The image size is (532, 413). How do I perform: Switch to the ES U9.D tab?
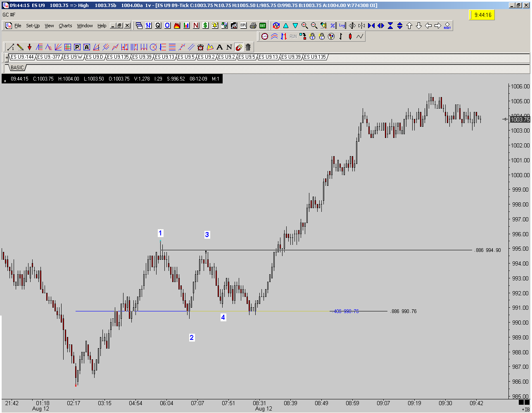[x=95, y=57]
